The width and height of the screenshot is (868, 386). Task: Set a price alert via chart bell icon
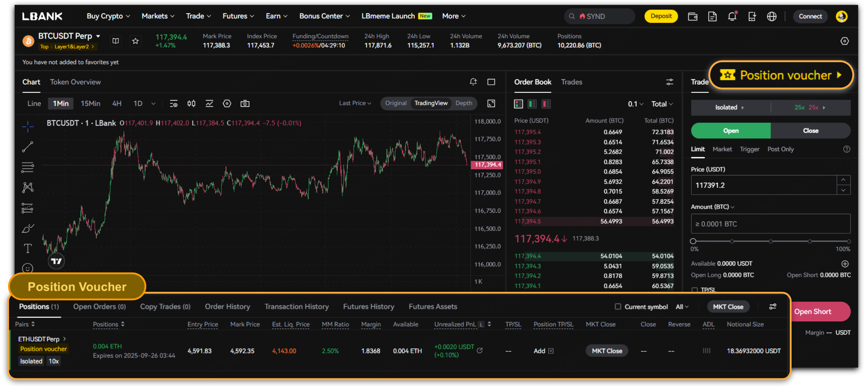(473, 82)
